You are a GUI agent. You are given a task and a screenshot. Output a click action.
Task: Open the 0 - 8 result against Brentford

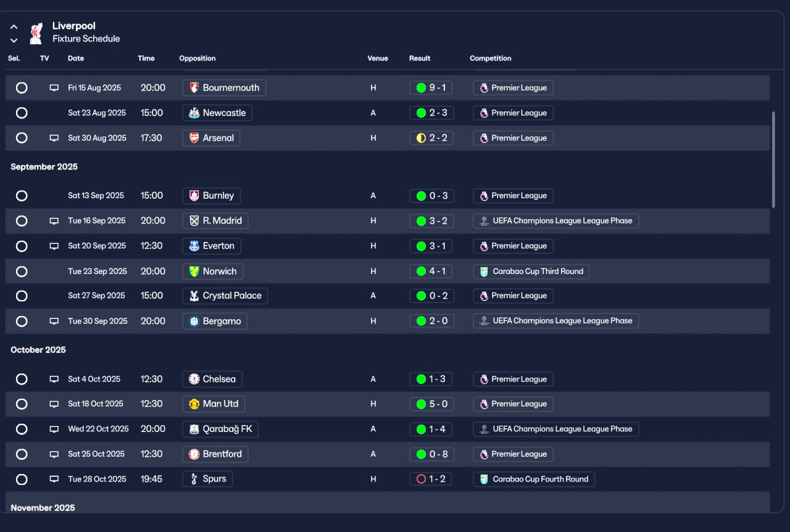click(431, 454)
